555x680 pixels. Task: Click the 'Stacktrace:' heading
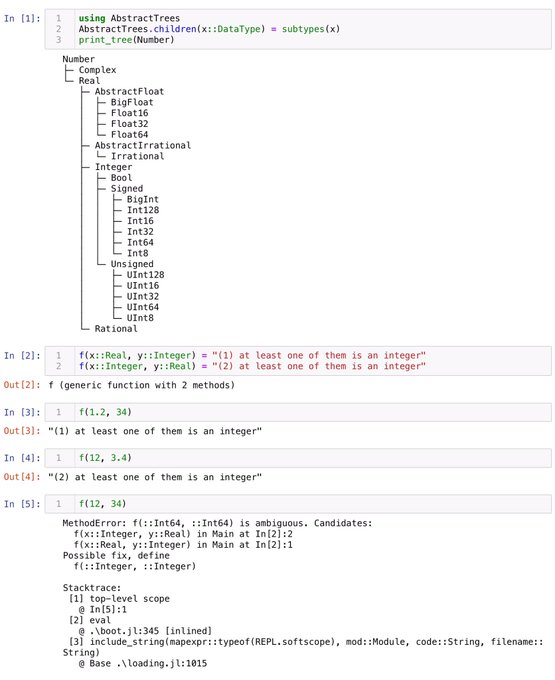[92, 588]
